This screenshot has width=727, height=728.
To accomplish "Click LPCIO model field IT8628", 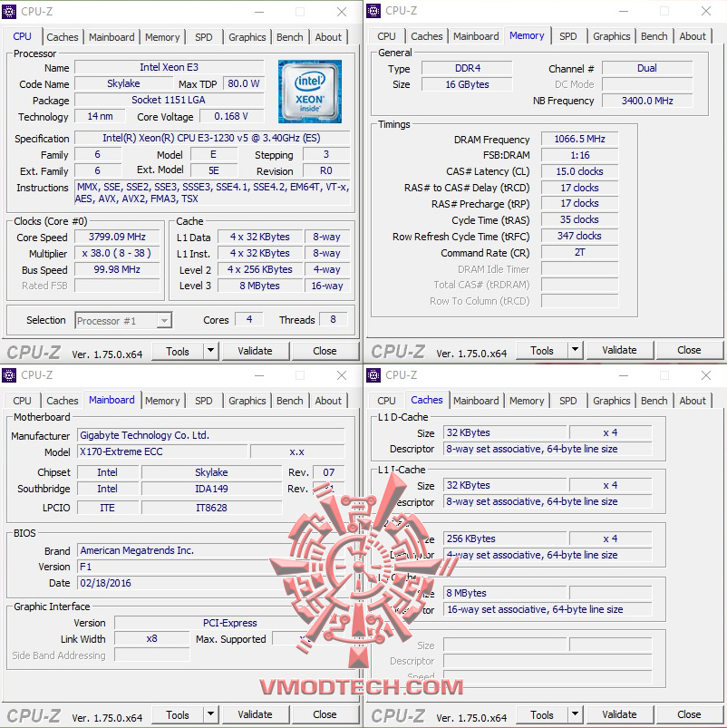I will coord(212,508).
